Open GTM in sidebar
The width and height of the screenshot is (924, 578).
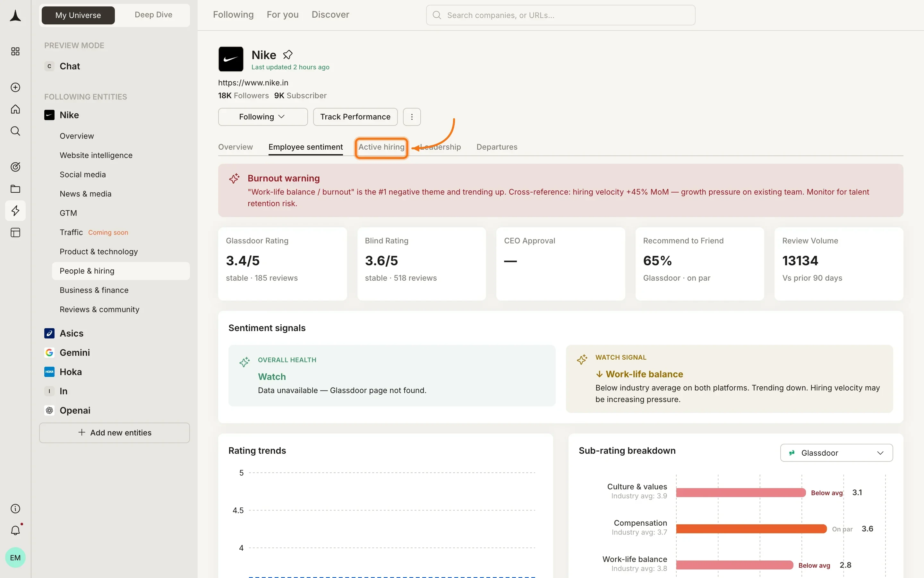pos(68,213)
